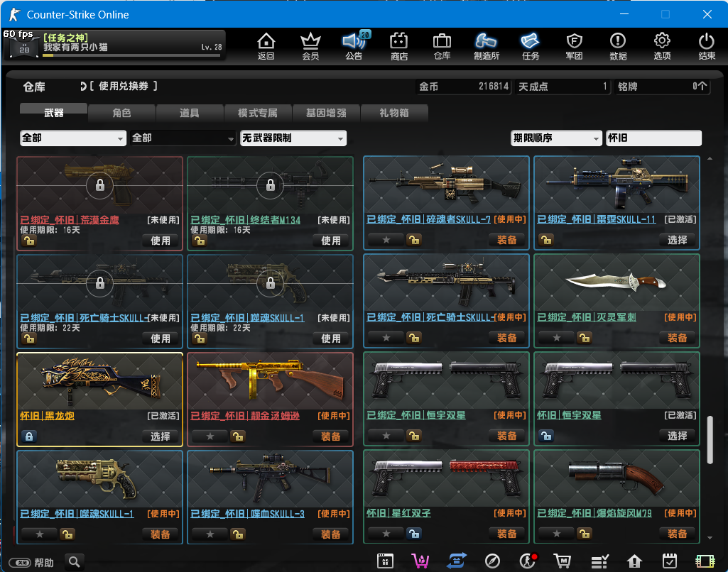
Task: Open the calendar check icon
Action: coord(670,561)
